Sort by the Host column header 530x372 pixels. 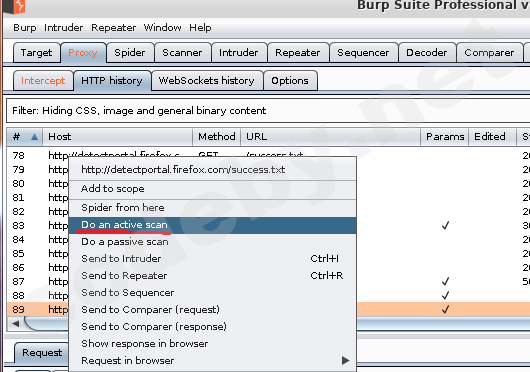click(x=117, y=137)
